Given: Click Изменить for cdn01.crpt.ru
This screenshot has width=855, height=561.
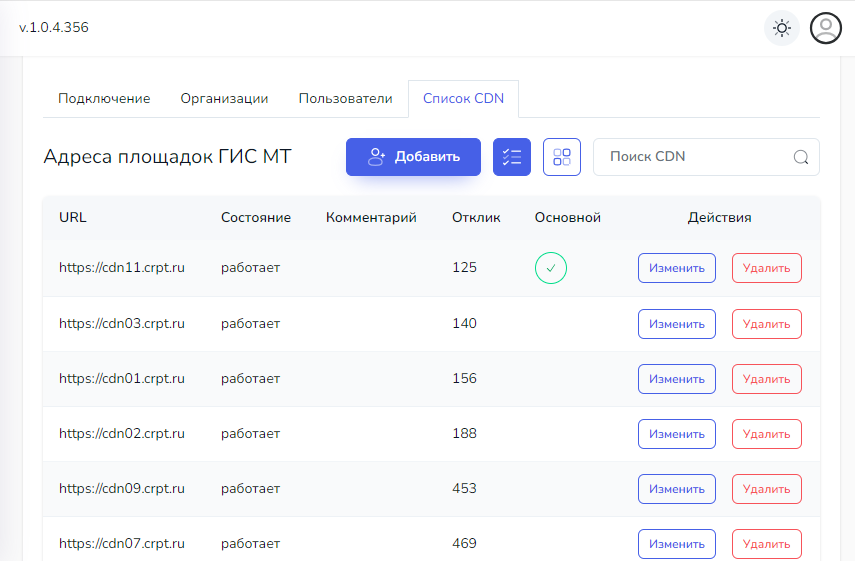Looking at the screenshot, I should pos(677,379).
